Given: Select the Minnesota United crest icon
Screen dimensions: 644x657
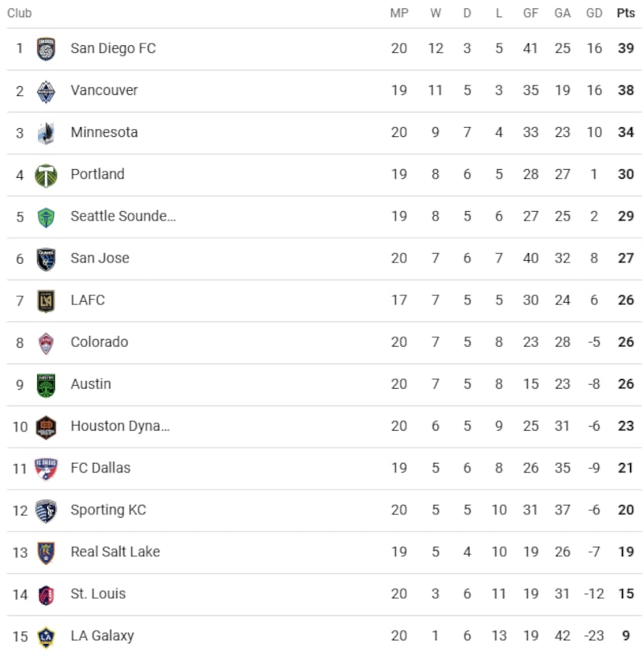Looking at the screenshot, I should (46, 133).
